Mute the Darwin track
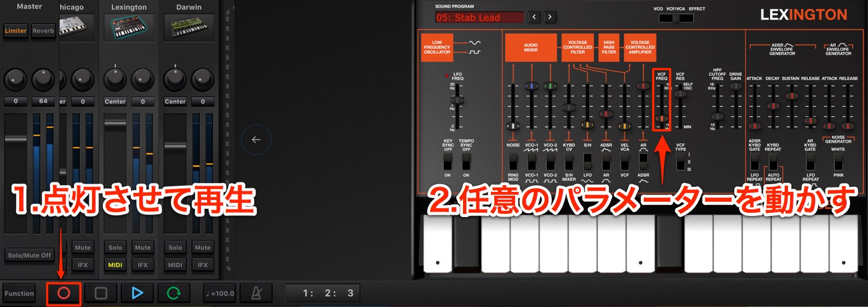The height and width of the screenshot is (307, 868). tap(203, 248)
